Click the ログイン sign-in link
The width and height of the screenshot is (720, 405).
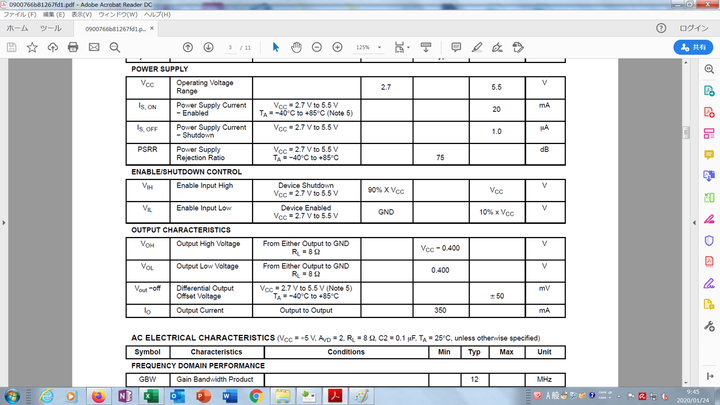click(694, 29)
